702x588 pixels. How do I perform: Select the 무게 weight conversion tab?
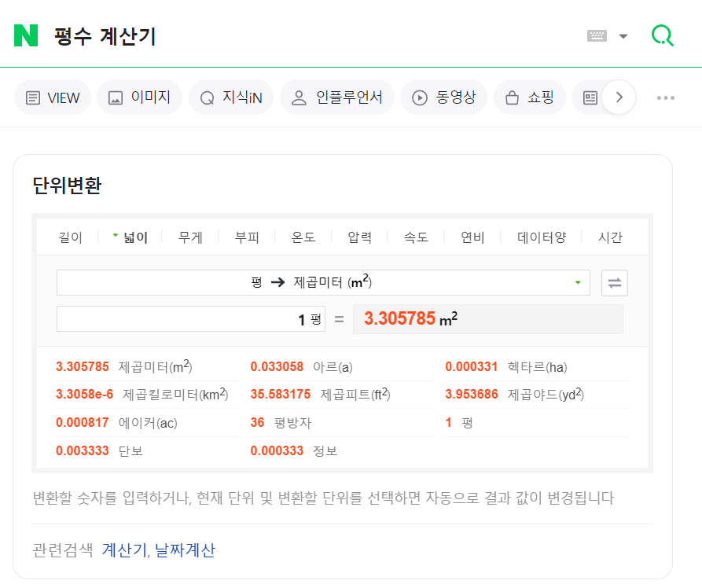point(189,236)
